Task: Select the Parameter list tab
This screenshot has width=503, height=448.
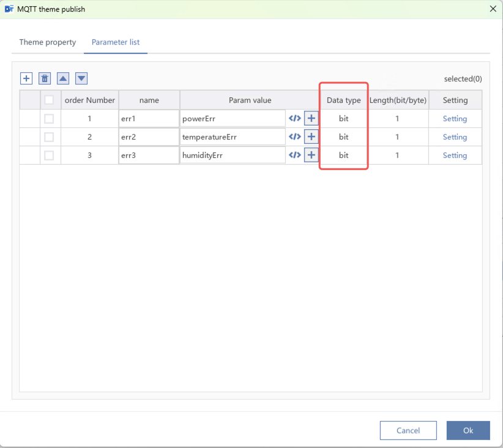Action: [116, 42]
